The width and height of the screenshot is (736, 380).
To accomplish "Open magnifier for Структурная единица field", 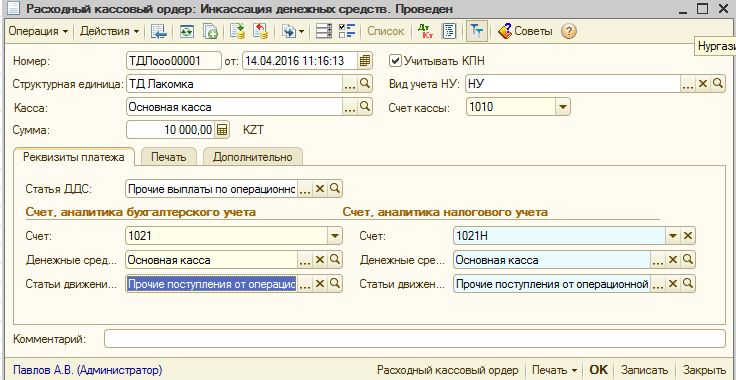I will [364, 84].
